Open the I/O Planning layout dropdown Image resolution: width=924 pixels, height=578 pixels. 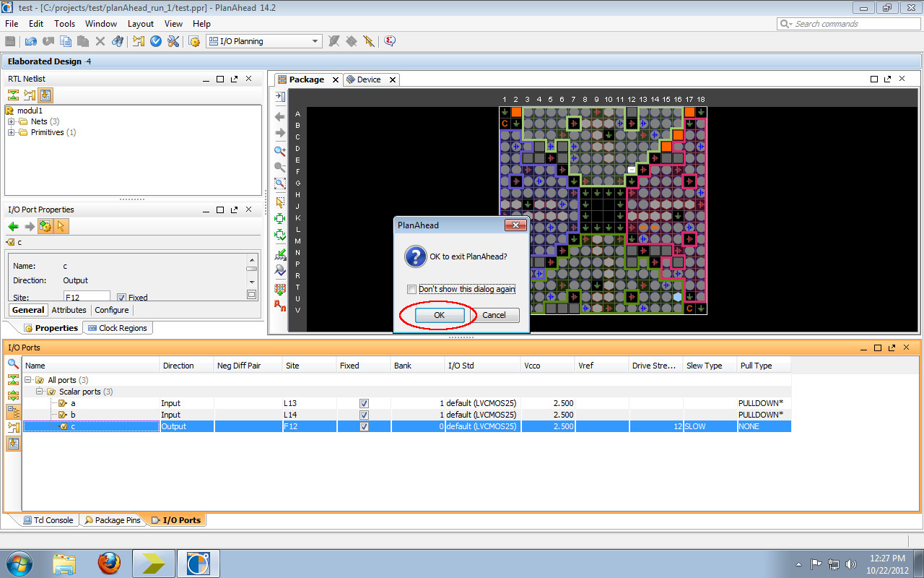315,40
